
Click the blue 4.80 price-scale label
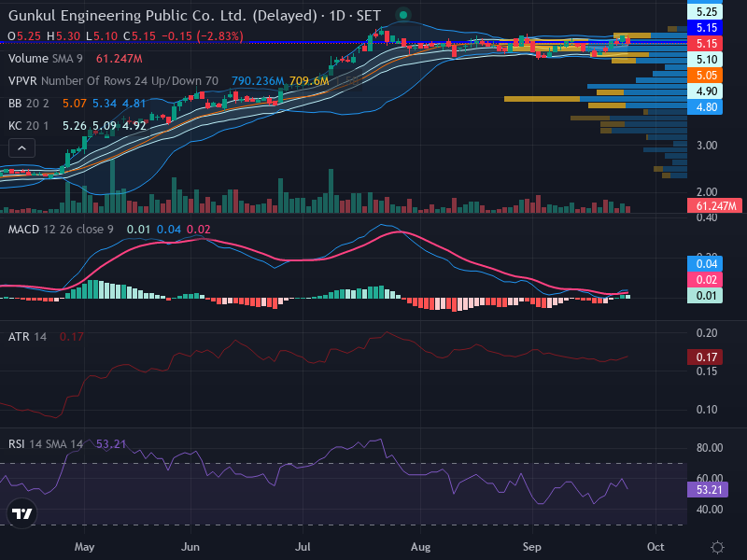[x=705, y=107]
